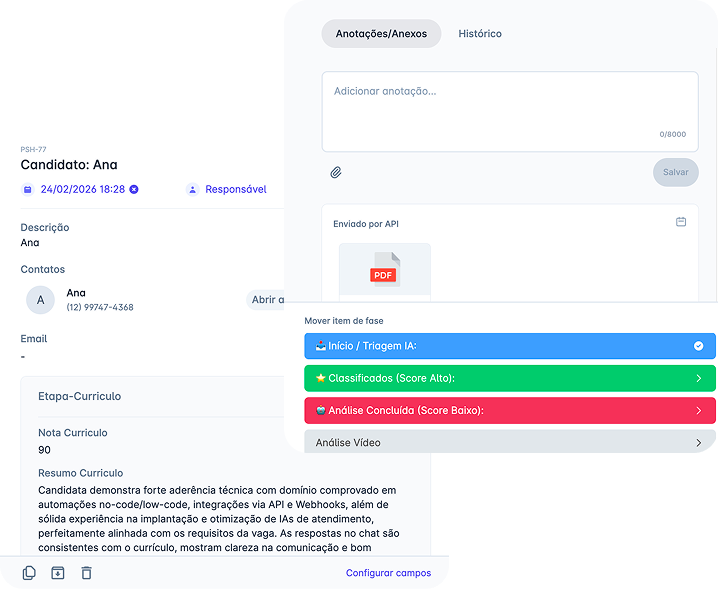Clear the 24/02/2026 date with x icon
The image size is (718, 589).
(x=134, y=189)
